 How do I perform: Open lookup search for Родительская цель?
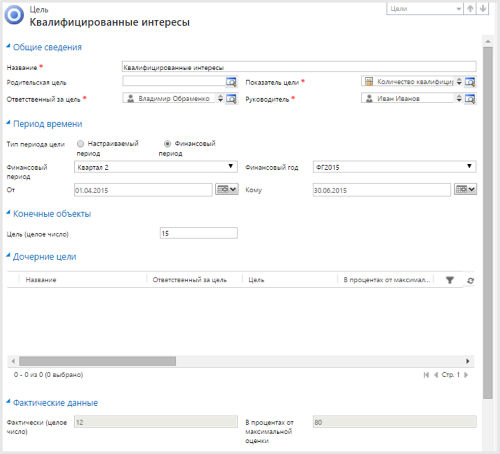point(231,82)
